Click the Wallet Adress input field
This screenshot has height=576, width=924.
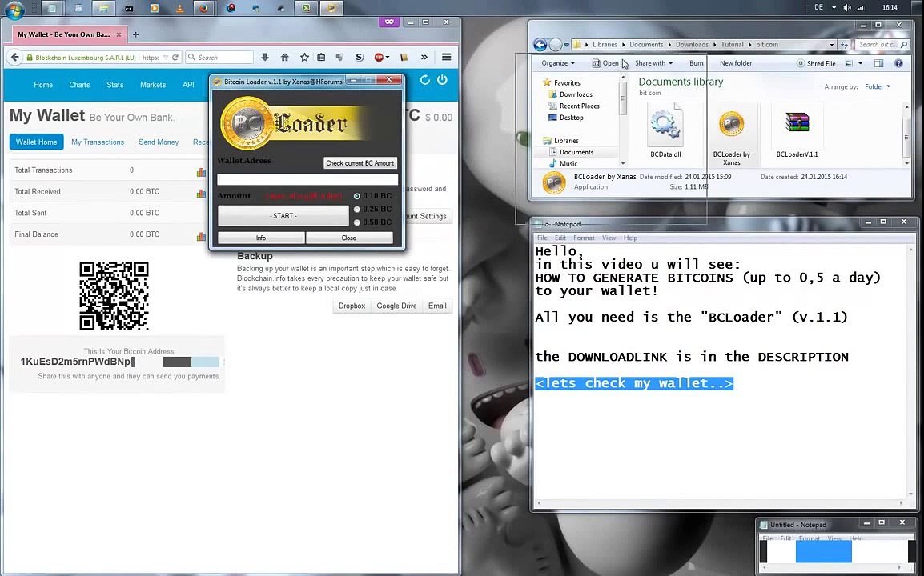tap(307, 179)
